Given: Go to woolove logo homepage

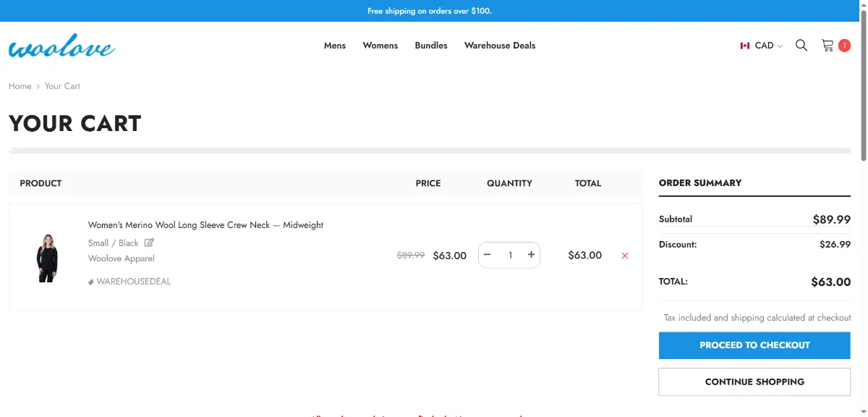Looking at the screenshot, I should 62,47.
